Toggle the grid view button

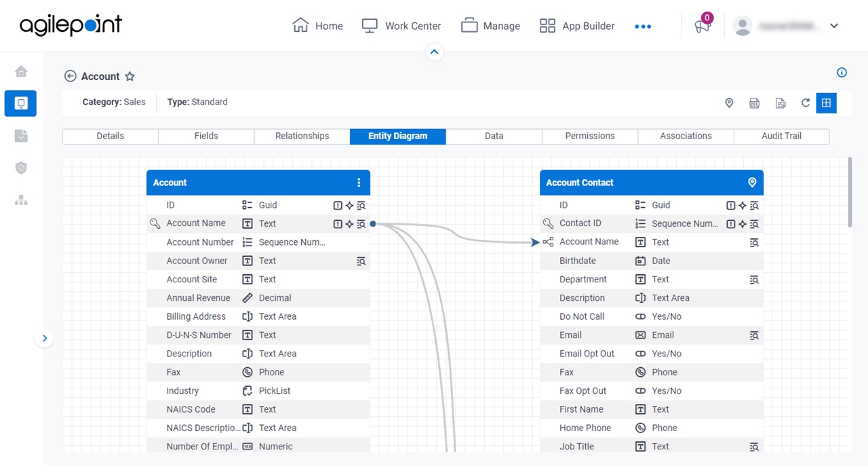coord(826,103)
